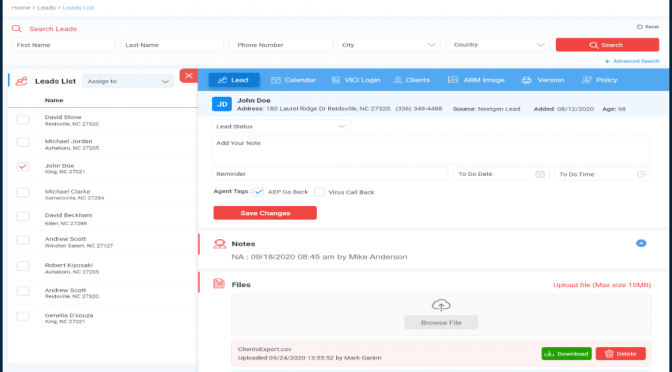Image resolution: width=672 pixels, height=372 pixels.
Task: Uncheck AEP Go Back agent tag
Action: click(258, 192)
